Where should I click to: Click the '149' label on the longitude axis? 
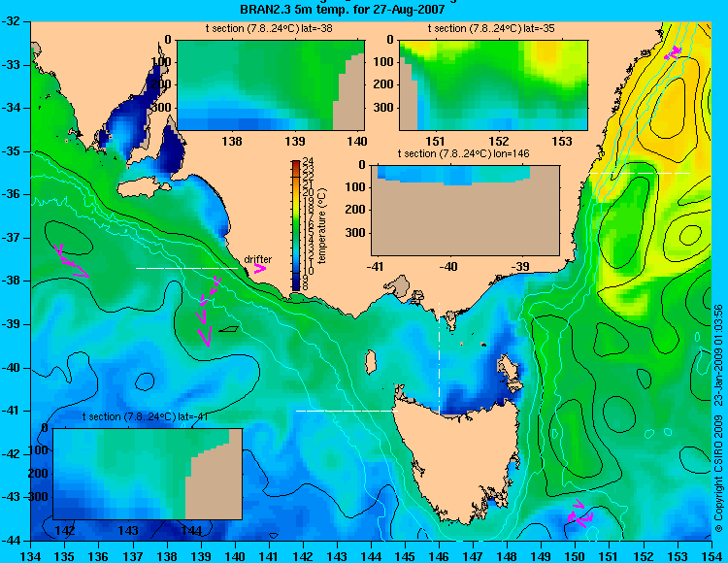click(542, 556)
